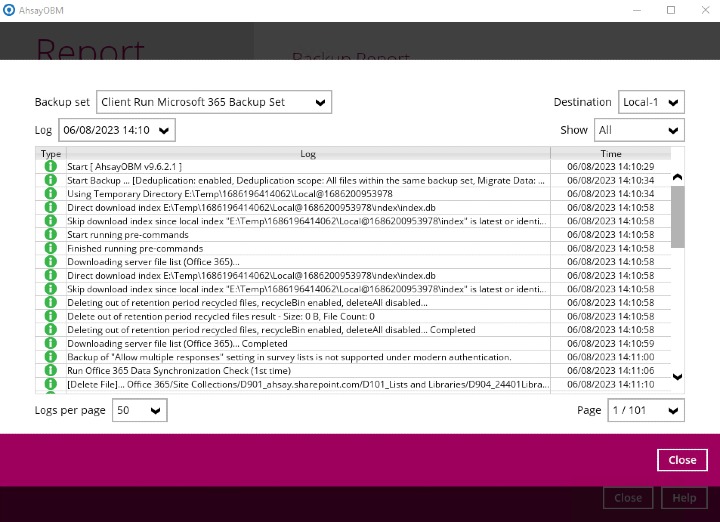
Task: Click the dimmed Close button at bottom
Action: [628, 498]
